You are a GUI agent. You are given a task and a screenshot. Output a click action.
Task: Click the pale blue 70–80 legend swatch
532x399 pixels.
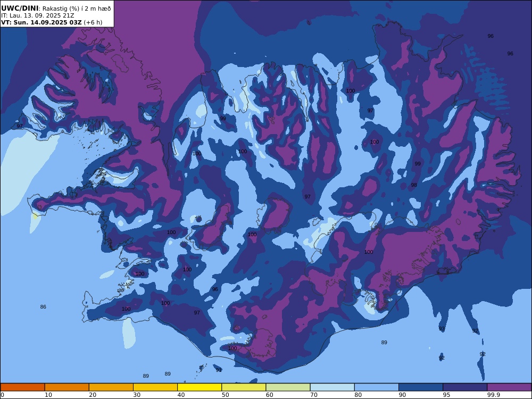coord(332,387)
